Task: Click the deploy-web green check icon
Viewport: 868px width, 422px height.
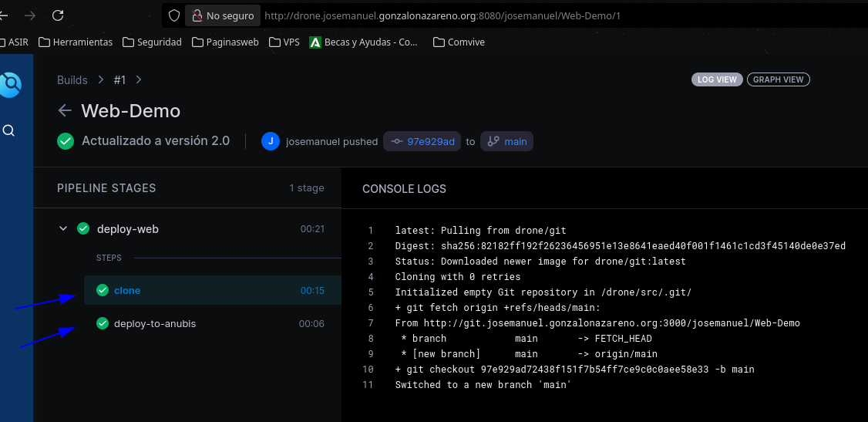Action: 83,228
